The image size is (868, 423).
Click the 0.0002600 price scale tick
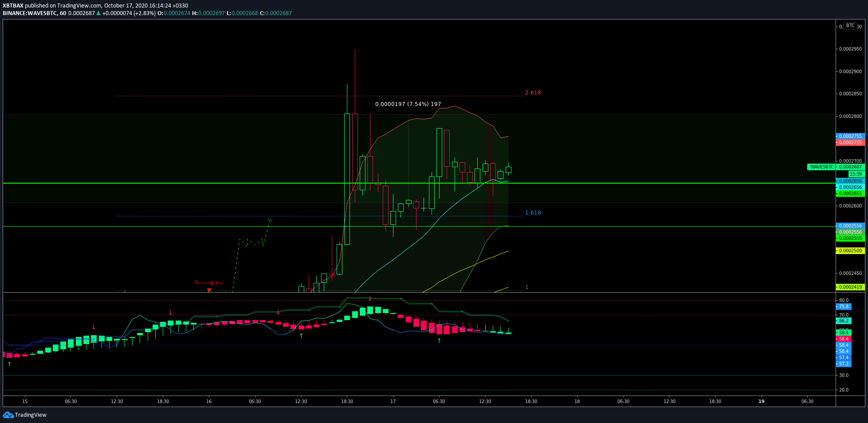(x=850, y=206)
